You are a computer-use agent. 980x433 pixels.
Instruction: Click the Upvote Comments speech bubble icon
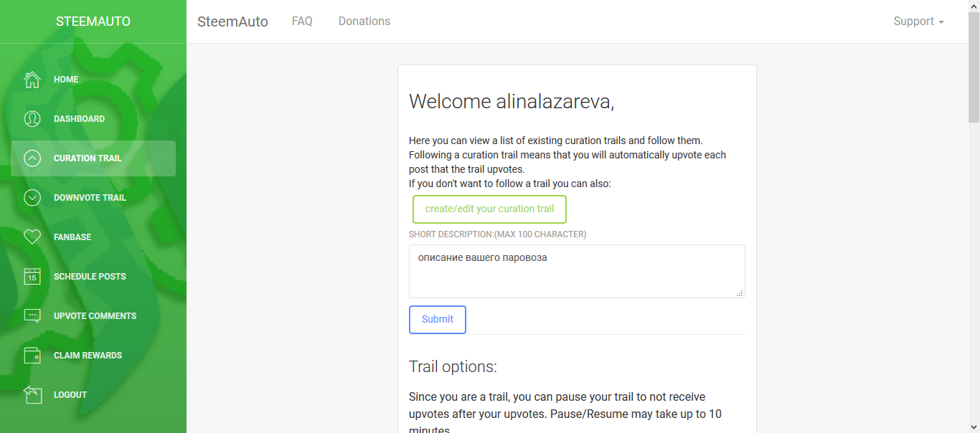coord(32,316)
